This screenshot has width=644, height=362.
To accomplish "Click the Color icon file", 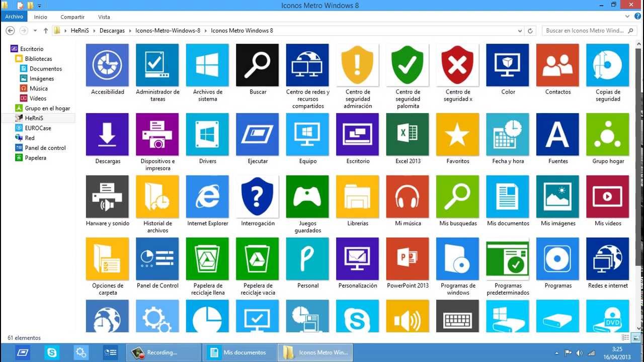I will [508, 65].
